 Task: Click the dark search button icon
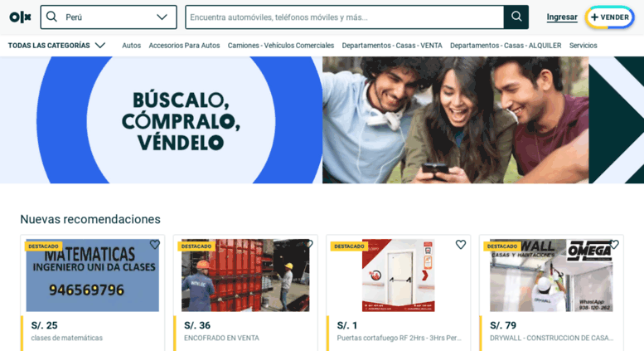[x=516, y=17]
